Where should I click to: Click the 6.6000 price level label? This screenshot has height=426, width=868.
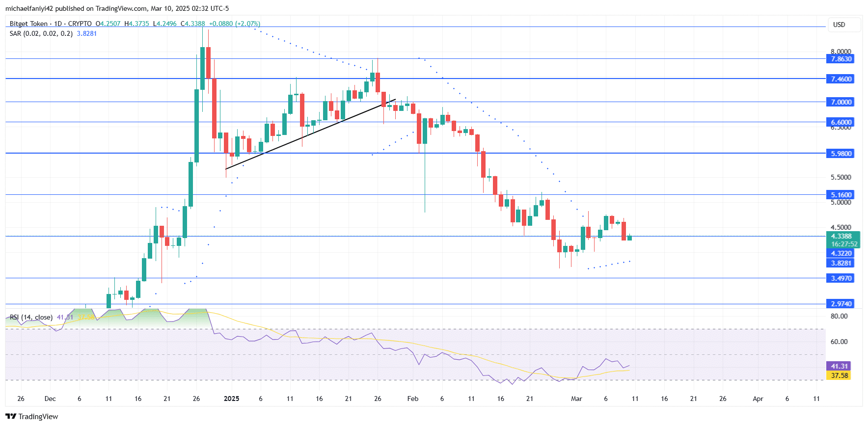coord(840,122)
